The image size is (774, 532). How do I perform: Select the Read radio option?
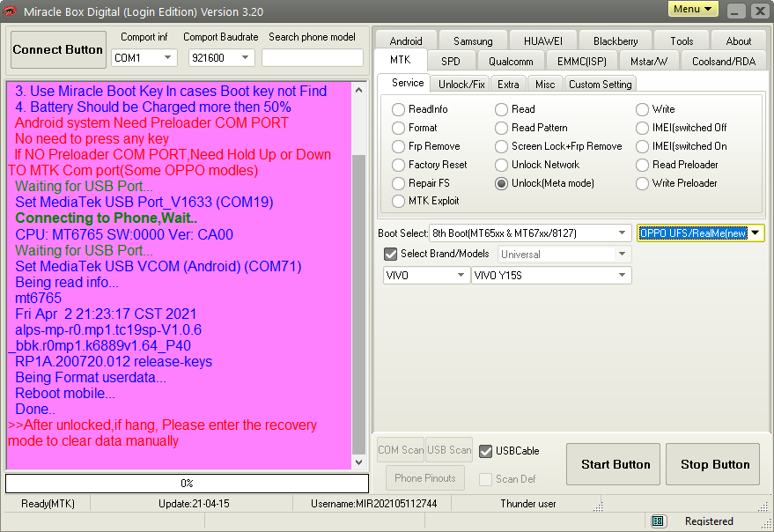click(501, 109)
